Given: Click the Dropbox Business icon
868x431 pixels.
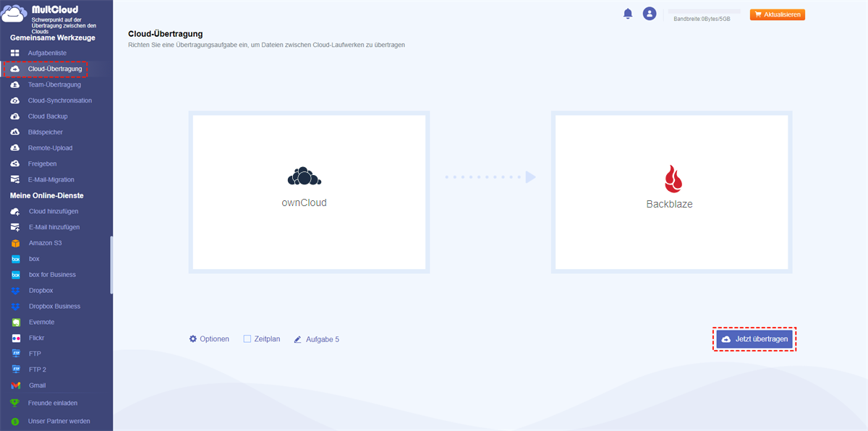Looking at the screenshot, I should (x=15, y=307).
